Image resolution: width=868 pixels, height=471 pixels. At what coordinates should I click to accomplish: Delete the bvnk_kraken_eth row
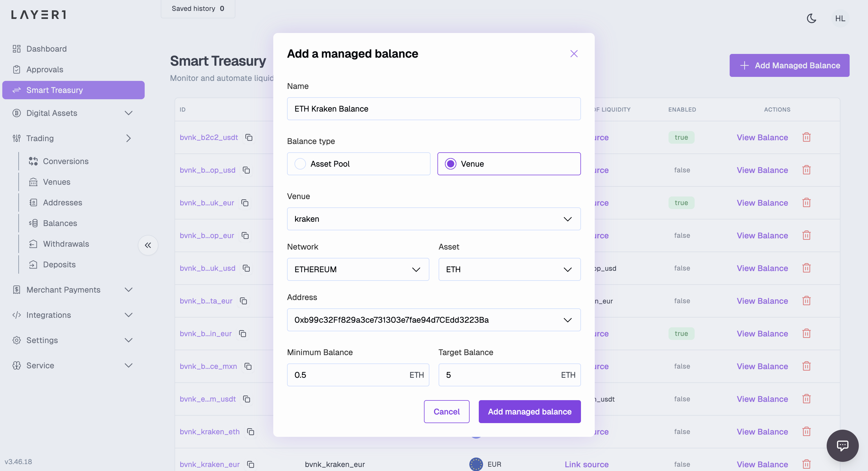click(806, 432)
